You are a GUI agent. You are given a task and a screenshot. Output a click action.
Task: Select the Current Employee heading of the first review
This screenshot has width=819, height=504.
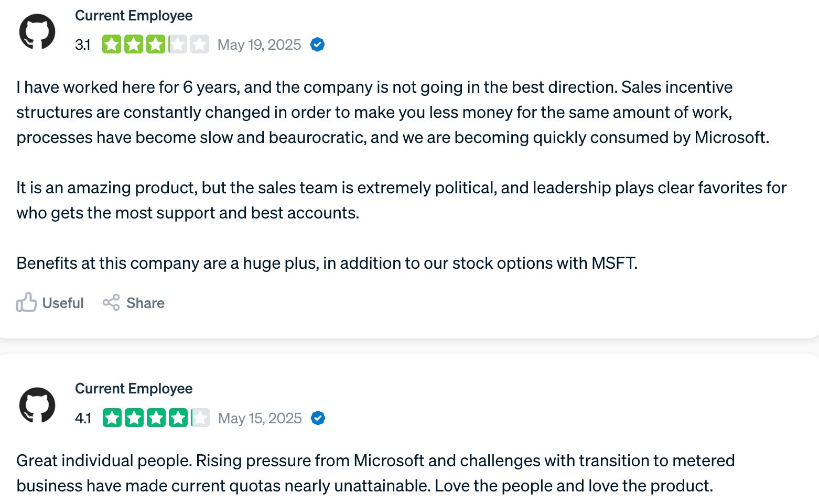(x=134, y=16)
